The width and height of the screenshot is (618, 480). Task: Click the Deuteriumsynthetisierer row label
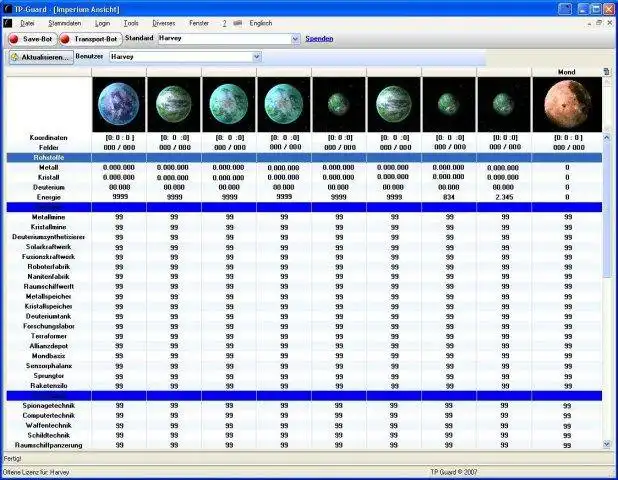48,237
